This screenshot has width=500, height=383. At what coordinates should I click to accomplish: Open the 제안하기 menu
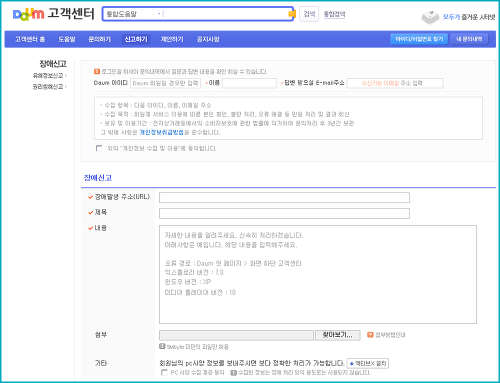[172, 39]
